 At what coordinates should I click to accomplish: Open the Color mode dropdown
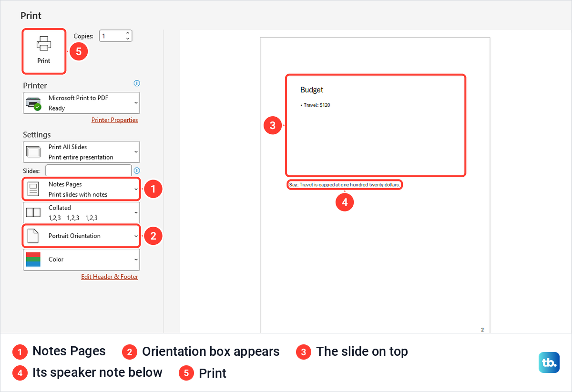pyautogui.click(x=82, y=260)
